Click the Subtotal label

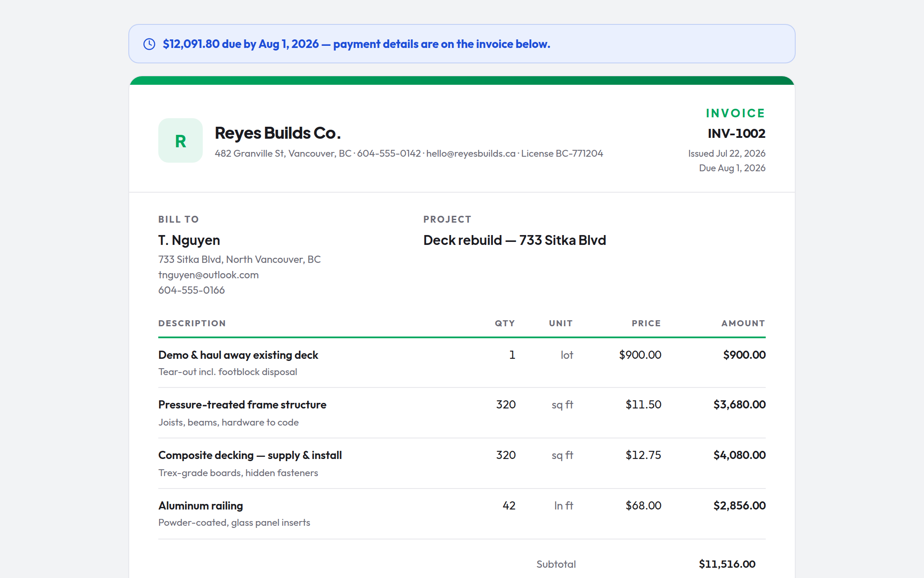pos(556,564)
